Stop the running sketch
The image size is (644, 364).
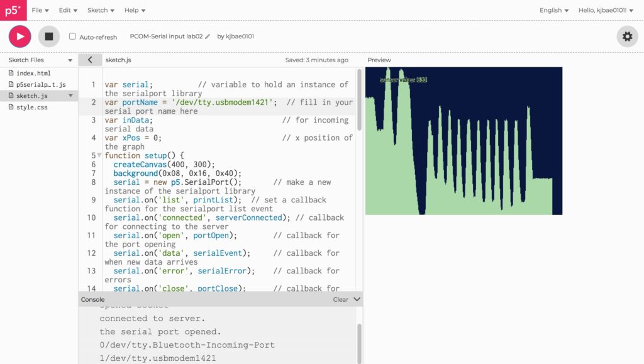click(49, 36)
